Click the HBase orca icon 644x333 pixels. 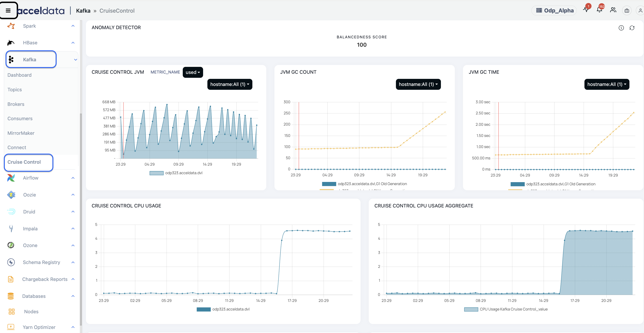point(11,43)
